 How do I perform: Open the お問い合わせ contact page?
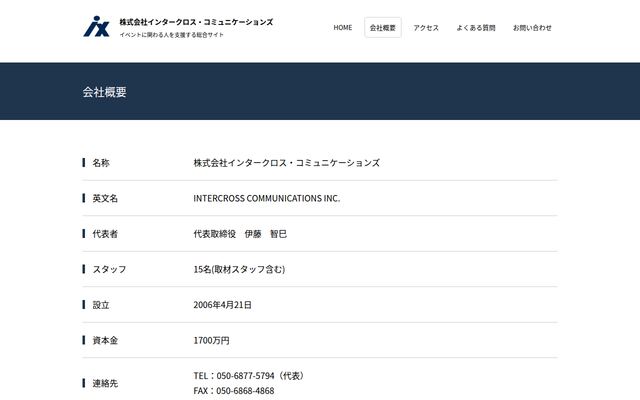point(532,28)
